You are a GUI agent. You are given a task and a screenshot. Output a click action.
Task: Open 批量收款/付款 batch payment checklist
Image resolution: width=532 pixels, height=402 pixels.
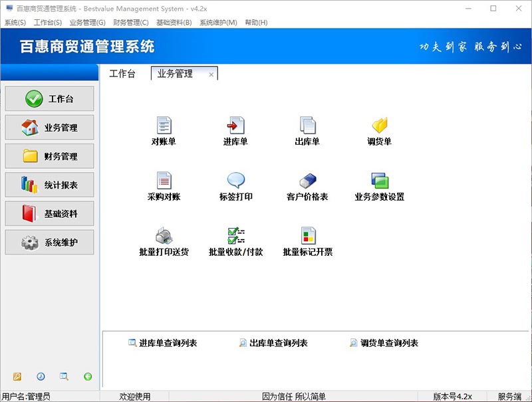click(x=235, y=236)
